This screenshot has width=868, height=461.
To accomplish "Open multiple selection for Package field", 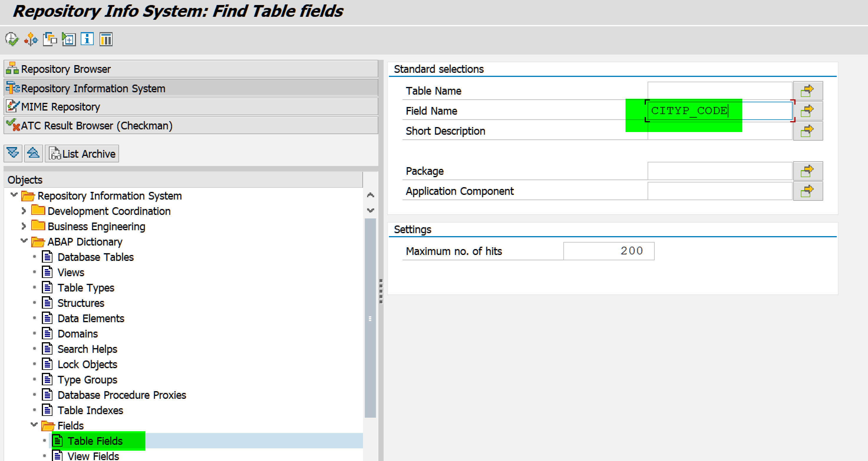I will pos(807,171).
